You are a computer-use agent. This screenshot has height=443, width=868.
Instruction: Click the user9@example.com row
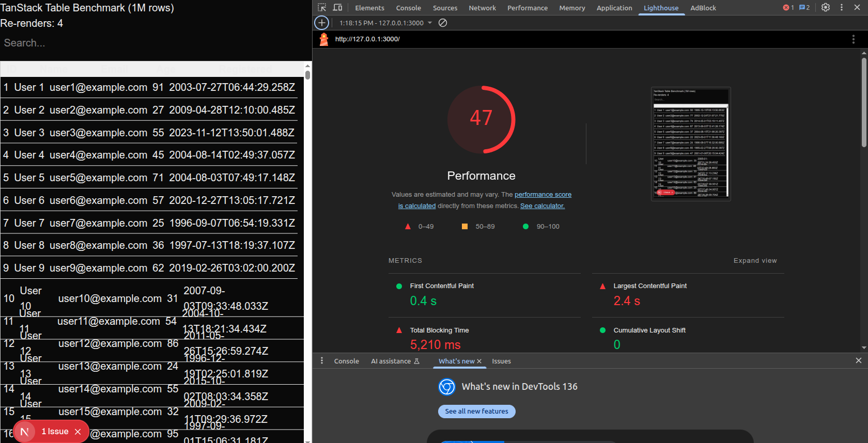pyautogui.click(x=149, y=268)
